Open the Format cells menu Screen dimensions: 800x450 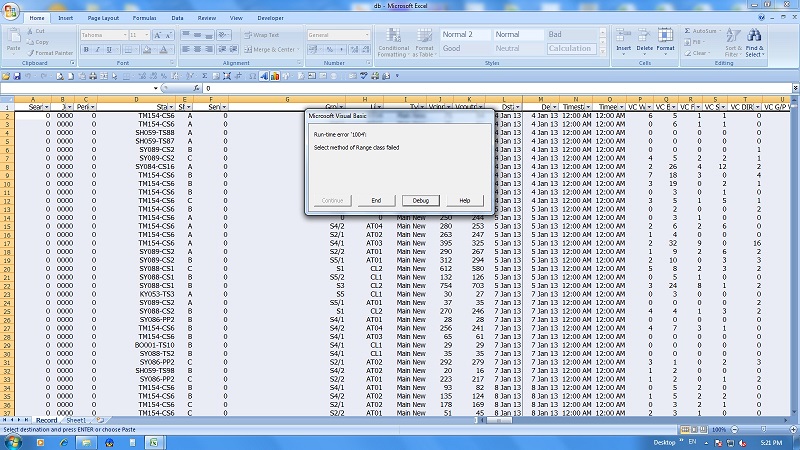tap(665, 42)
